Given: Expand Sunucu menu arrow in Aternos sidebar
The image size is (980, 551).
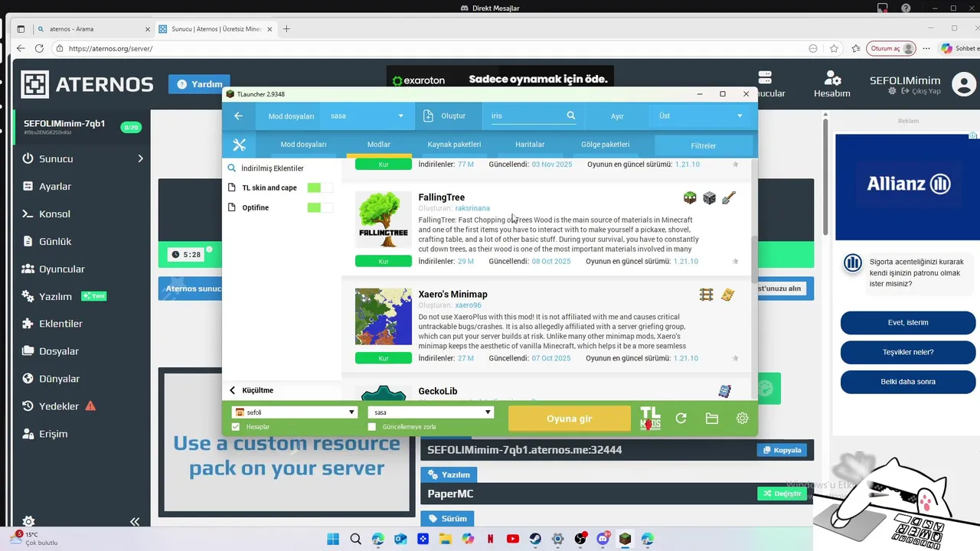Looking at the screenshot, I should click(x=140, y=158).
